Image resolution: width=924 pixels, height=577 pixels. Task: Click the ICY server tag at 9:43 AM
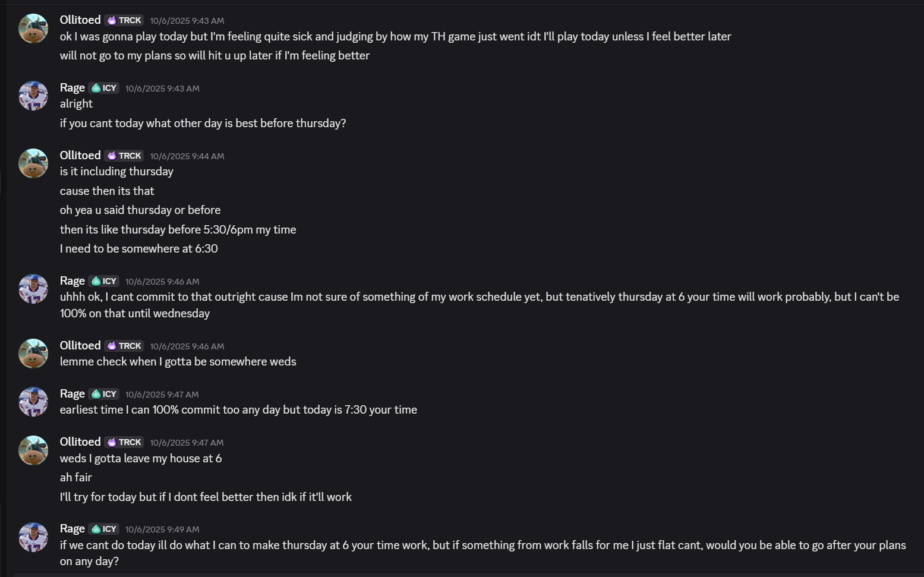point(104,88)
